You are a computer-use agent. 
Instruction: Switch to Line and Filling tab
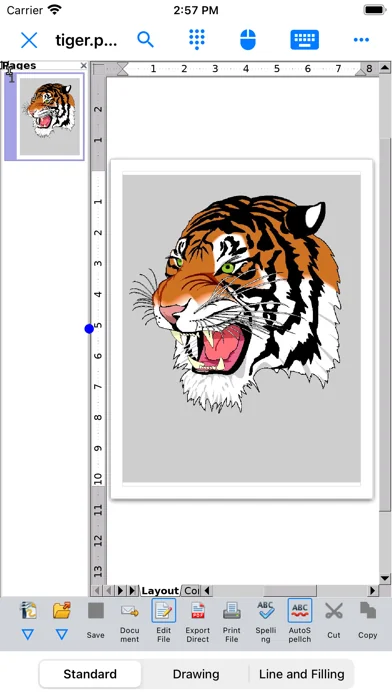(301, 674)
